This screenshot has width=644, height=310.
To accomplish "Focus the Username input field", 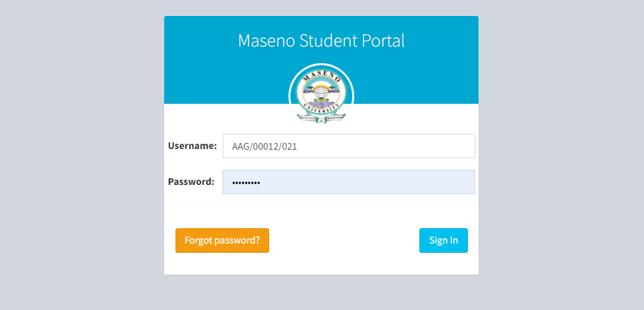I will pos(349,146).
